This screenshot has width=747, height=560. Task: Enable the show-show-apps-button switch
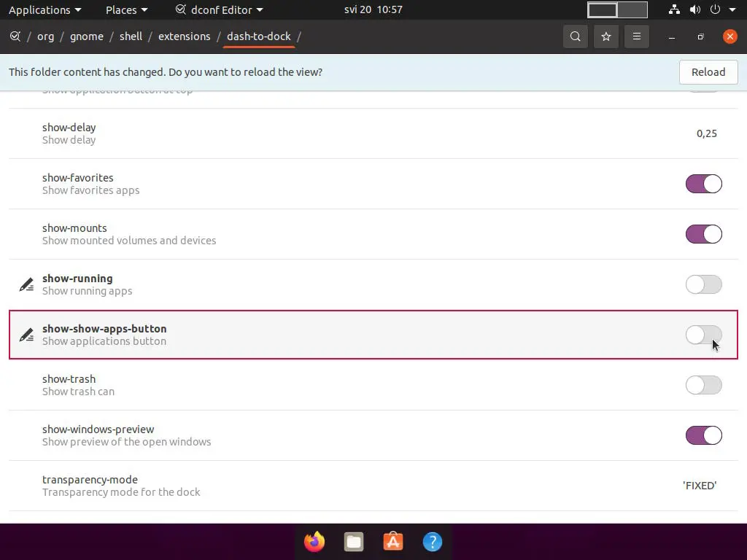[704, 335]
